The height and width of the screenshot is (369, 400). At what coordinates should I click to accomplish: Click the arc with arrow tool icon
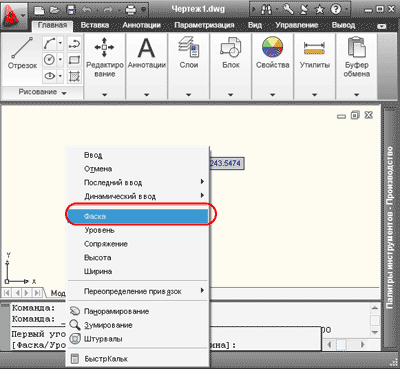tap(74, 43)
